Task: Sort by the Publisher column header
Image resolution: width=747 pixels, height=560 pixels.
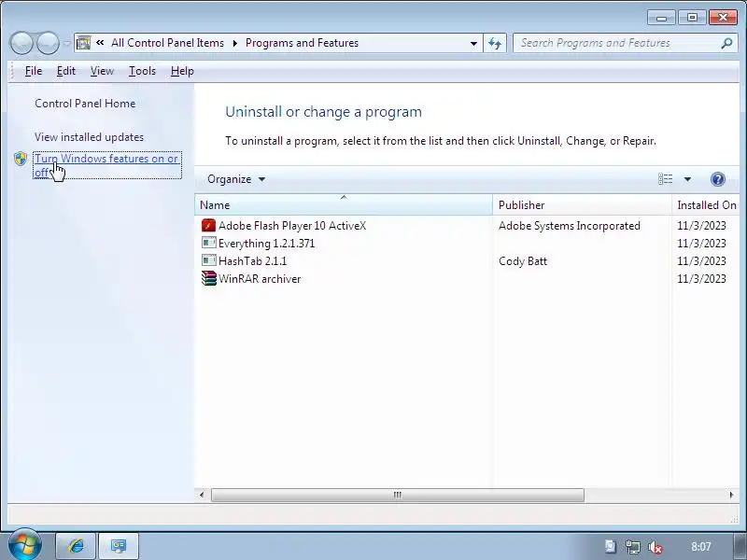Action: tap(582, 204)
